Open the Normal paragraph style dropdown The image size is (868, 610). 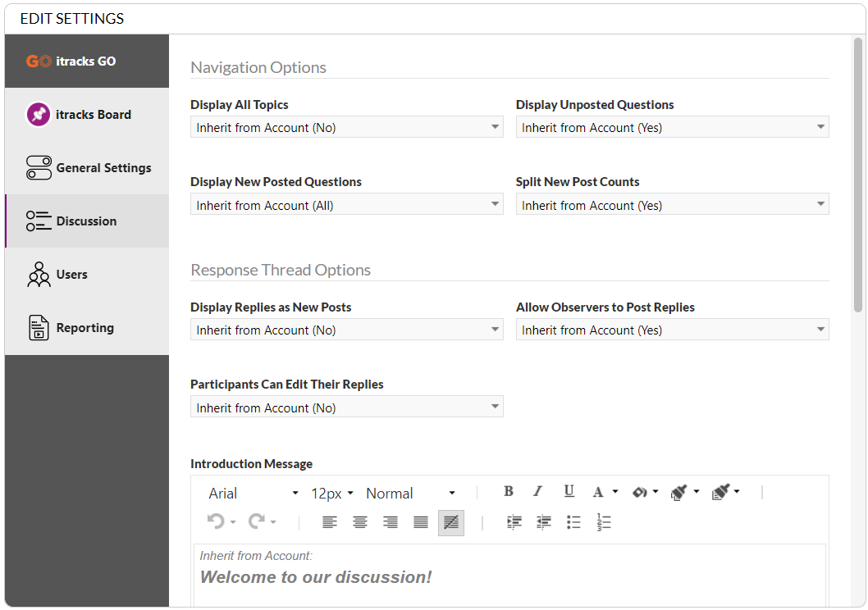411,493
